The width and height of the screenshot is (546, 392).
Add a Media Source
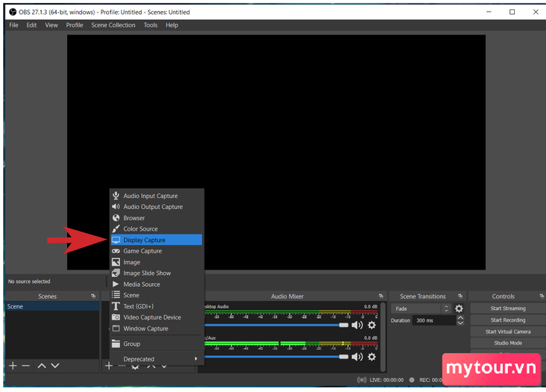[156, 284]
